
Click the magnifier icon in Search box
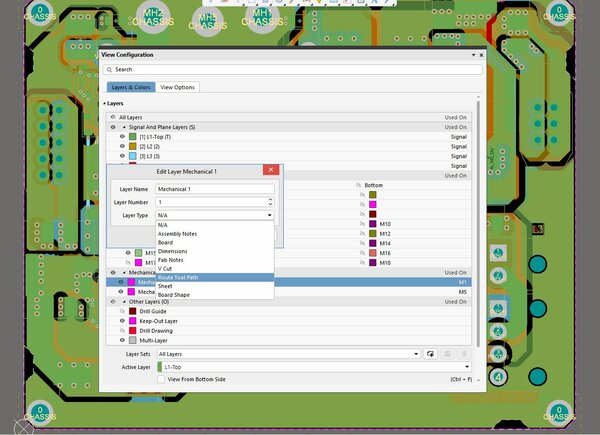(109, 70)
